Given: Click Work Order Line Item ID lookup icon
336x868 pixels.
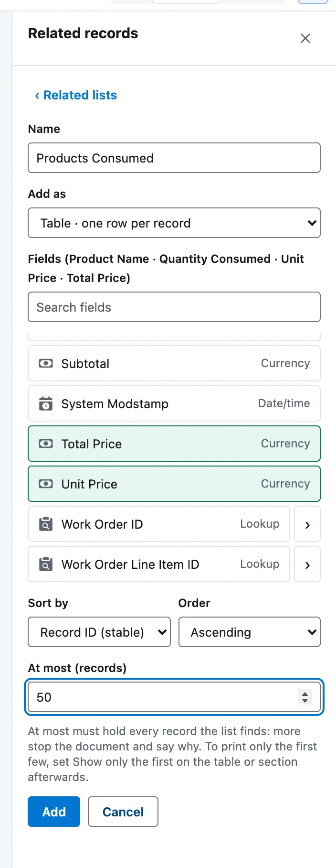Looking at the screenshot, I should coord(46,564).
